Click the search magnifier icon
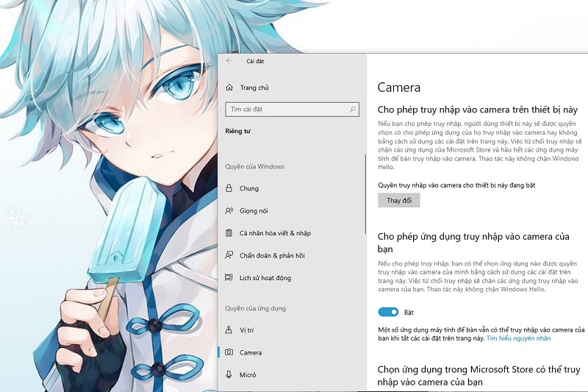Screen dimensions: 588x392 click(353, 109)
